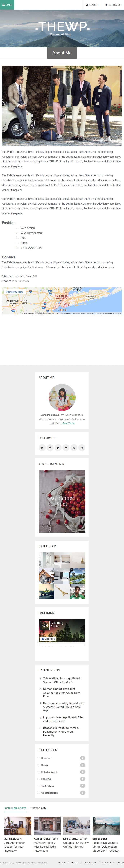Click the Advertise footer link
The height and width of the screenshot is (868, 124).
pyautogui.click(x=90, y=862)
